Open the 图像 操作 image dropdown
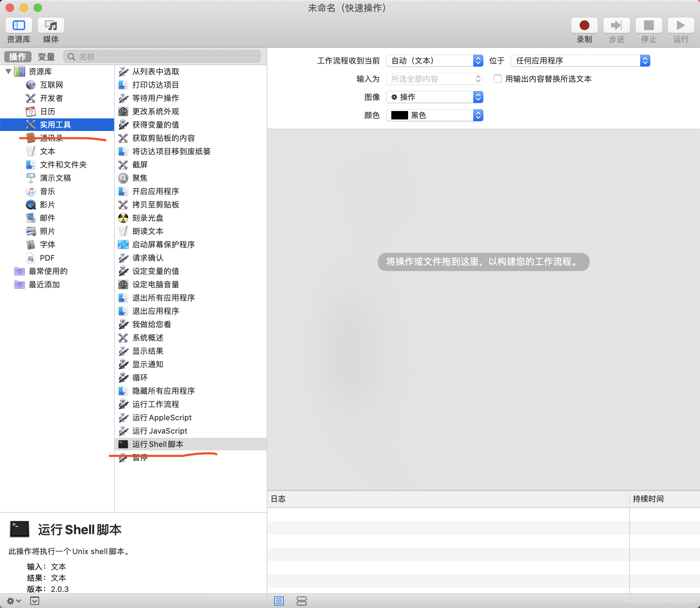Viewport: 700px width, 608px height. pyautogui.click(x=435, y=97)
